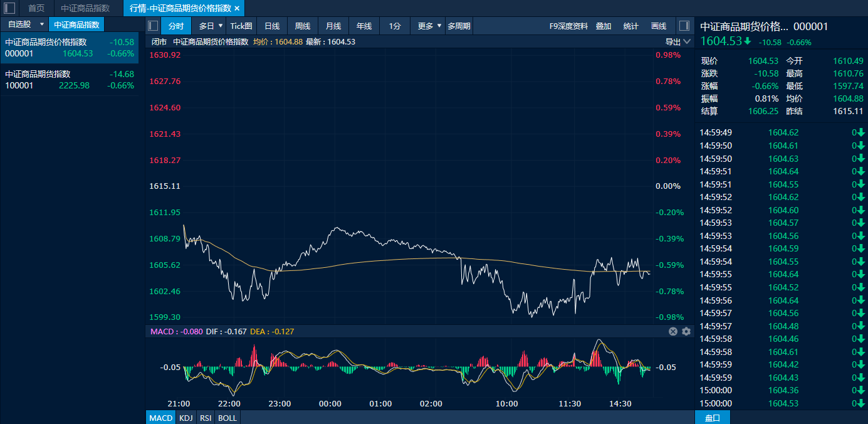Switch indicator to KDJ
This screenshot has height=424, width=868.
186,418
